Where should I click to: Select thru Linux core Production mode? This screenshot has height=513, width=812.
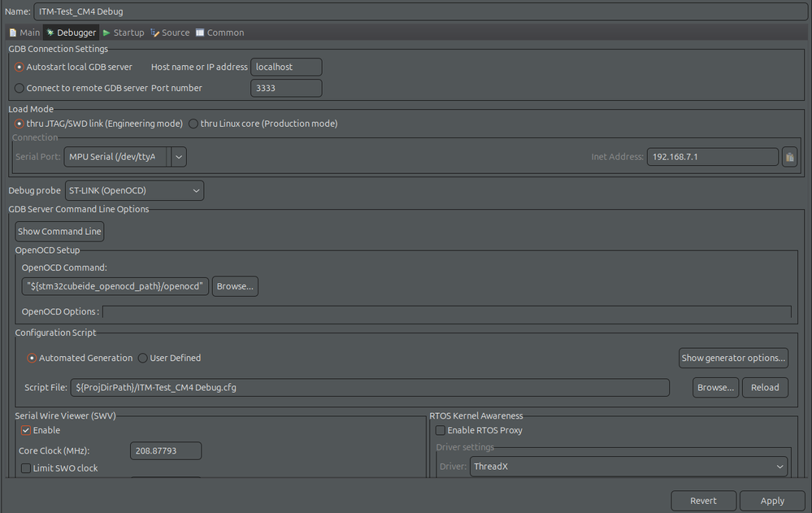click(x=193, y=123)
